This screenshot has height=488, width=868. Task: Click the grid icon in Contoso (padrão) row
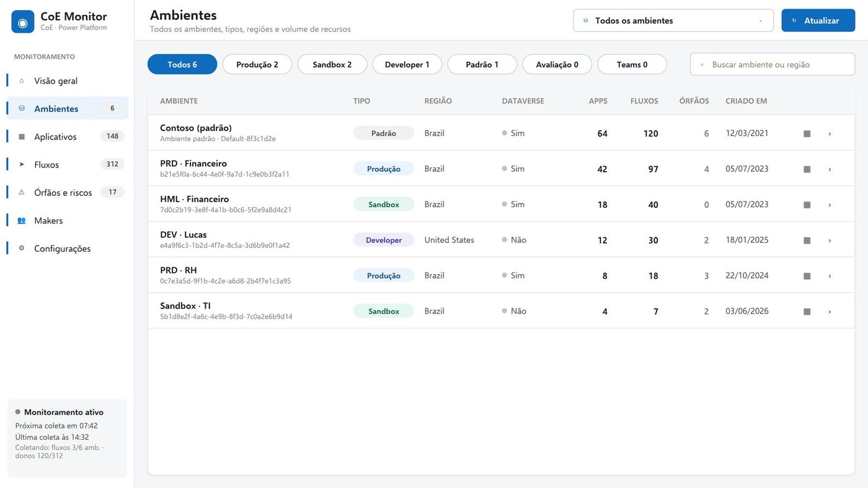[807, 133]
